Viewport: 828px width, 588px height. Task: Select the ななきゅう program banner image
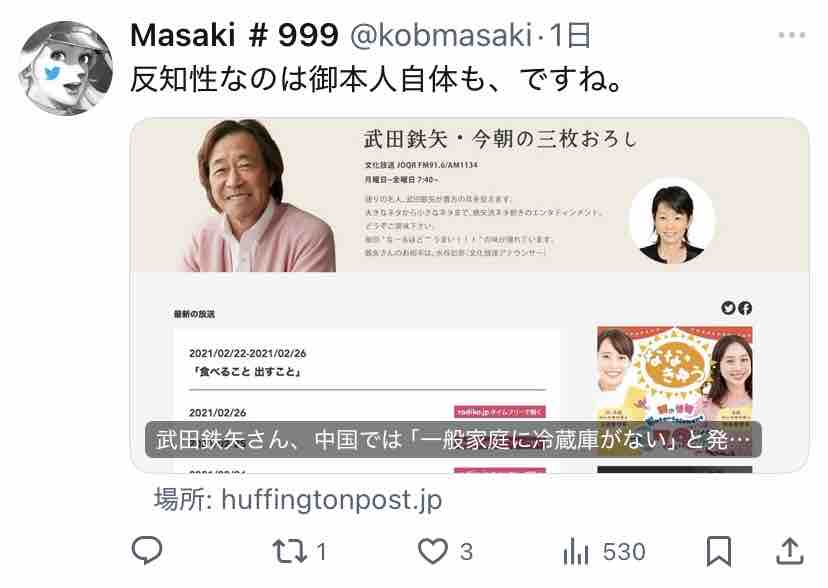point(674,375)
